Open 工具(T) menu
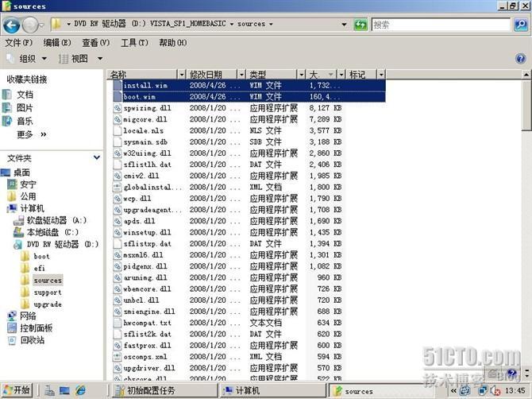 pyautogui.click(x=134, y=43)
